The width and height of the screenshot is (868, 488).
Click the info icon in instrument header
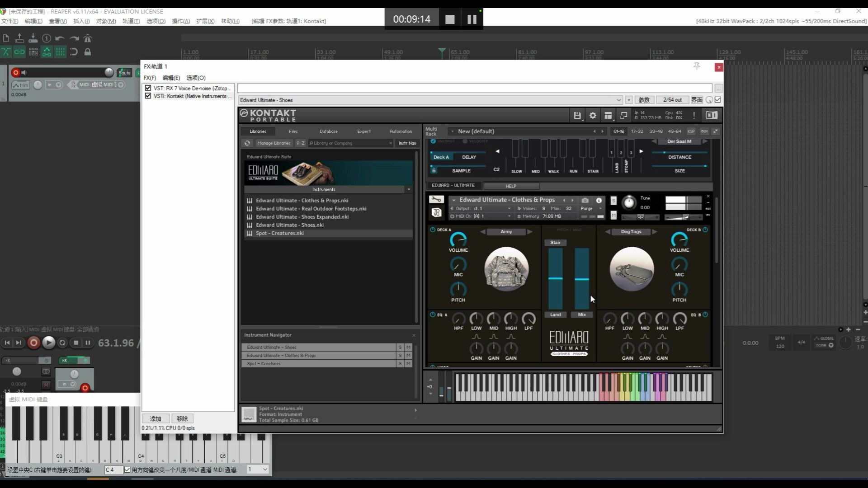(x=599, y=200)
